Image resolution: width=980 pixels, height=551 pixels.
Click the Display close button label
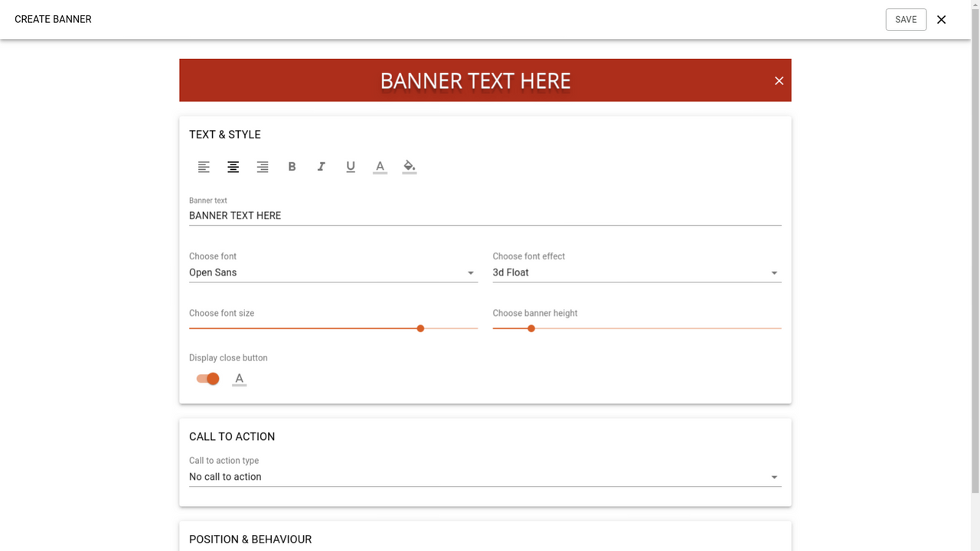(x=228, y=358)
